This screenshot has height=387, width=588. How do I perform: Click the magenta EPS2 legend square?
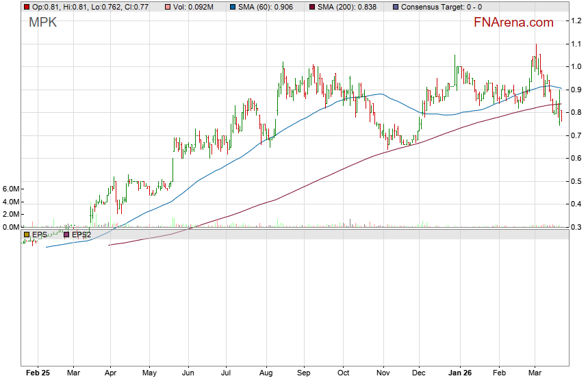(67, 235)
